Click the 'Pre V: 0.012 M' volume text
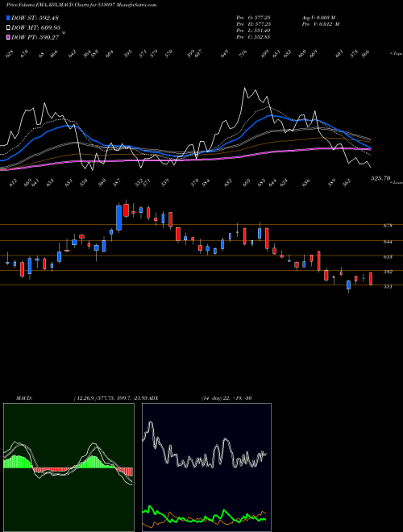 pyautogui.click(x=321, y=24)
